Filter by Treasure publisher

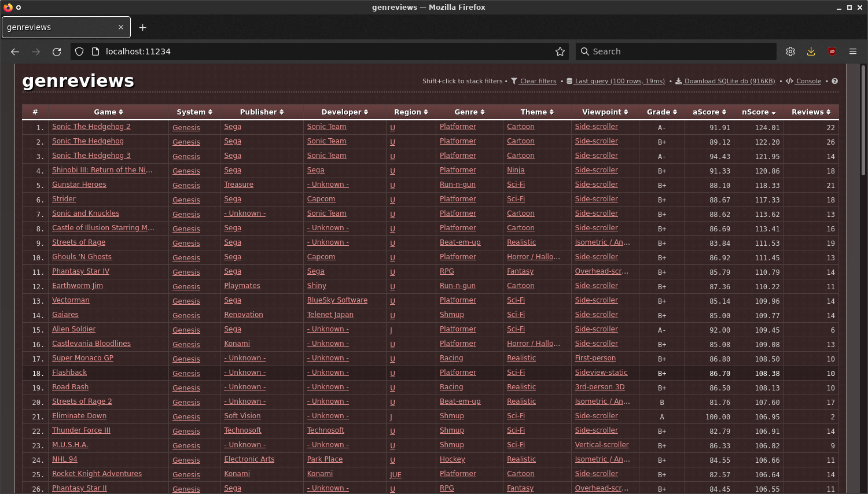pyautogui.click(x=239, y=185)
